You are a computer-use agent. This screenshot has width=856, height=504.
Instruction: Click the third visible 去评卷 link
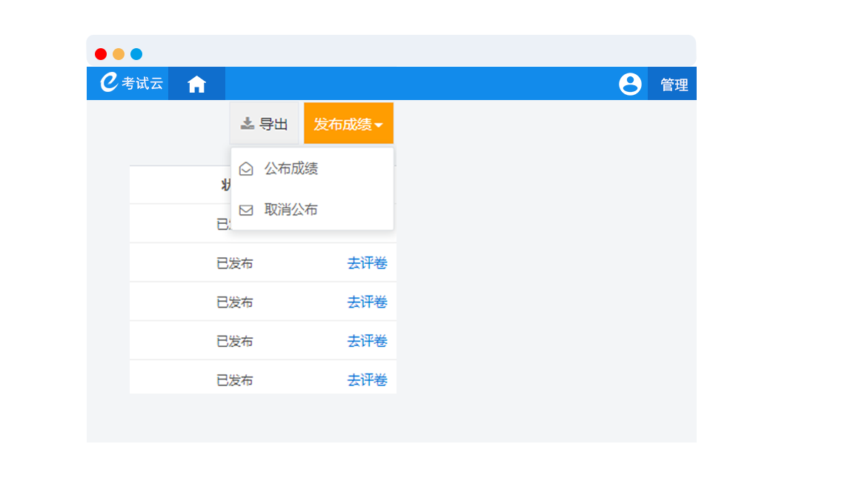point(367,341)
